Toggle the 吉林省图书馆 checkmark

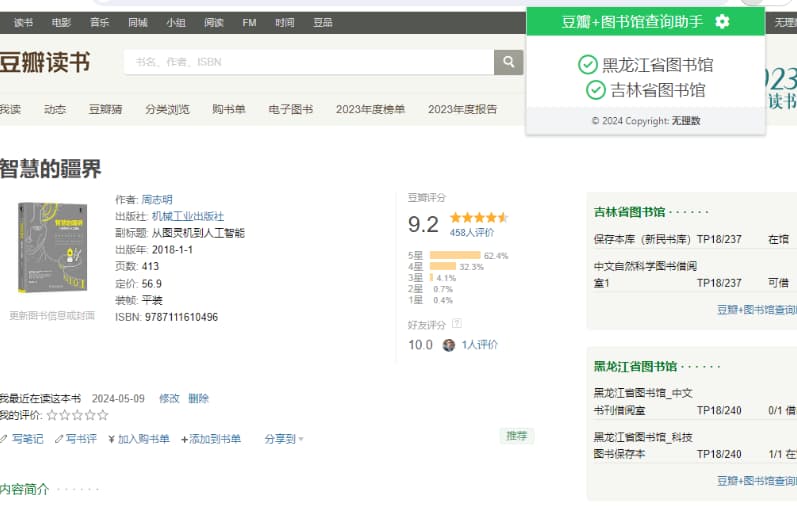pos(596,90)
